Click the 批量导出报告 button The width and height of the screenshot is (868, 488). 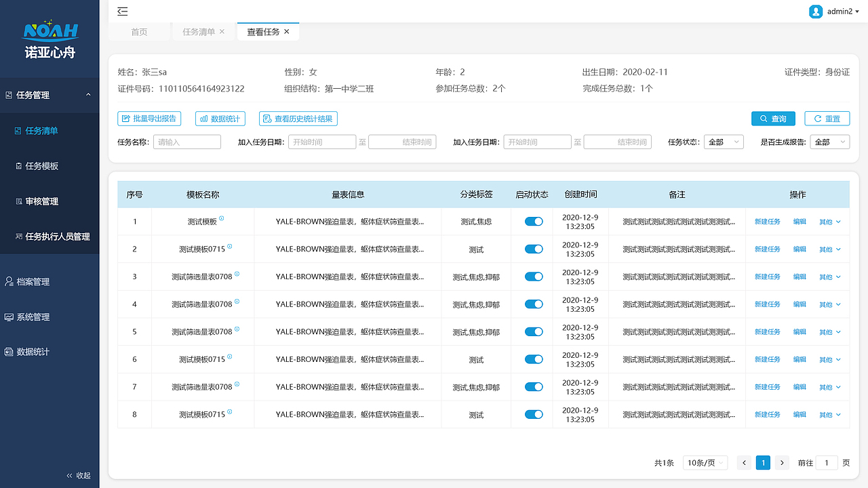pyautogui.click(x=149, y=119)
